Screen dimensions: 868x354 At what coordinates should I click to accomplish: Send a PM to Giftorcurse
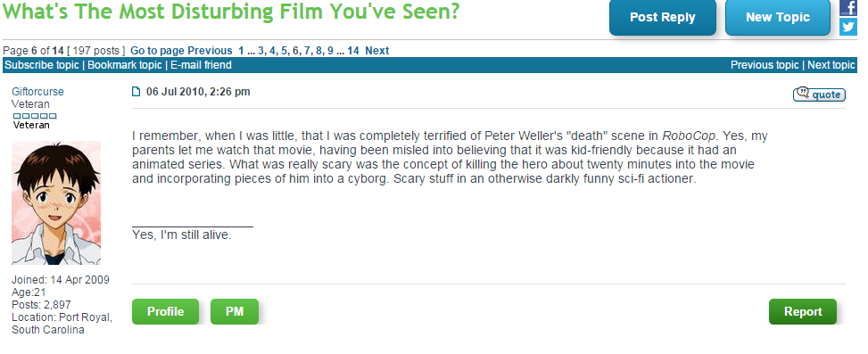point(235,311)
